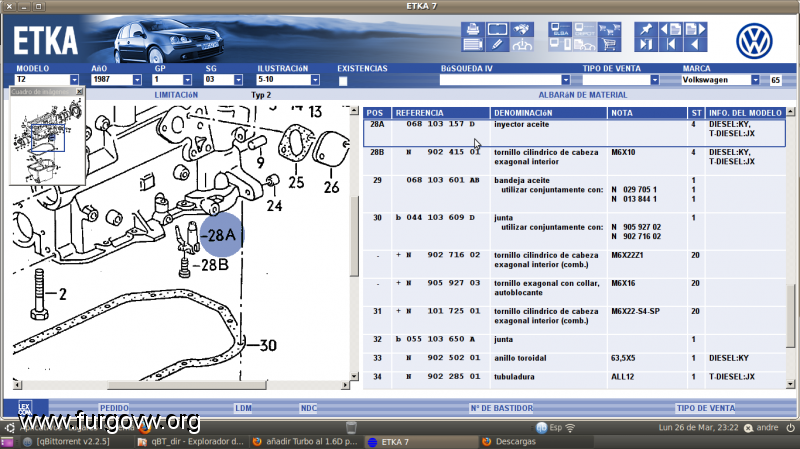Click the NDC button
Image resolution: width=800 pixels, height=449 pixels.
(x=309, y=408)
